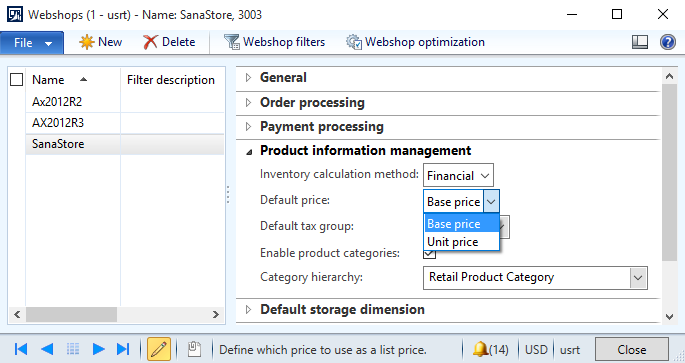Click the red Delete X icon
This screenshot has height=363, width=685.
click(x=150, y=42)
